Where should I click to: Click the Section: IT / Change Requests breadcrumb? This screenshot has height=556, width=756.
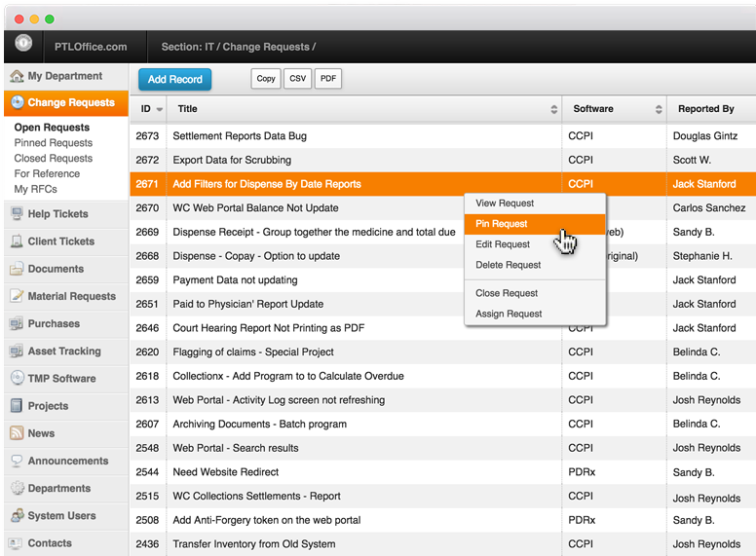coord(238,47)
